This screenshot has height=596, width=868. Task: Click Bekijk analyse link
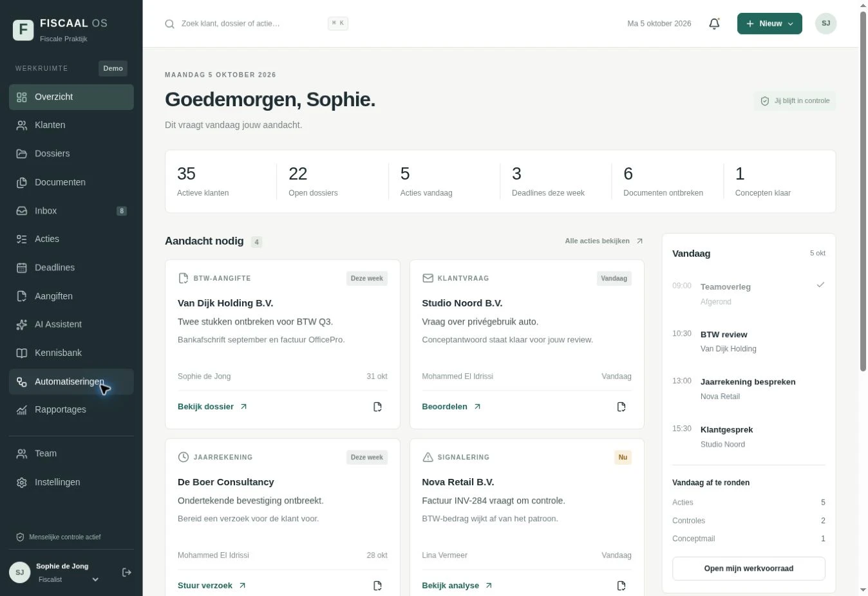pyautogui.click(x=457, y=586)
